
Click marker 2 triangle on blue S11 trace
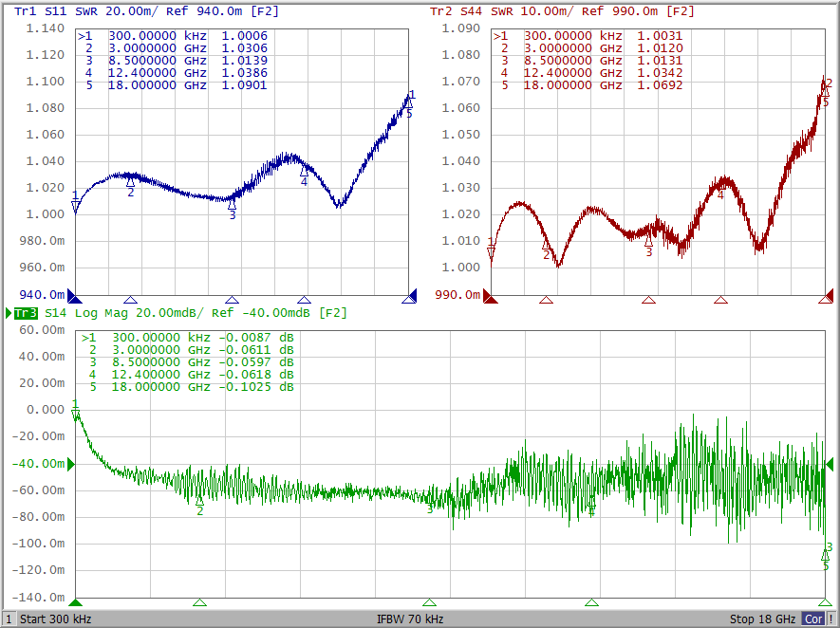(131, 183)
